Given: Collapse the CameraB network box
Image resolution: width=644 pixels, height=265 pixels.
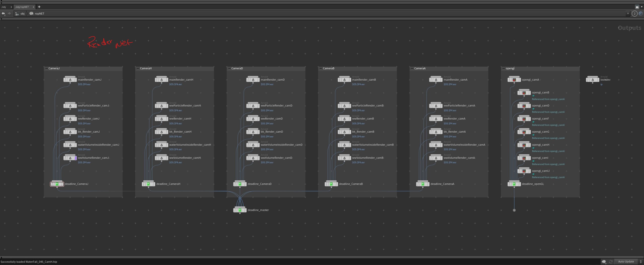Looking at the screenshot, I should [x=321, y=68].
